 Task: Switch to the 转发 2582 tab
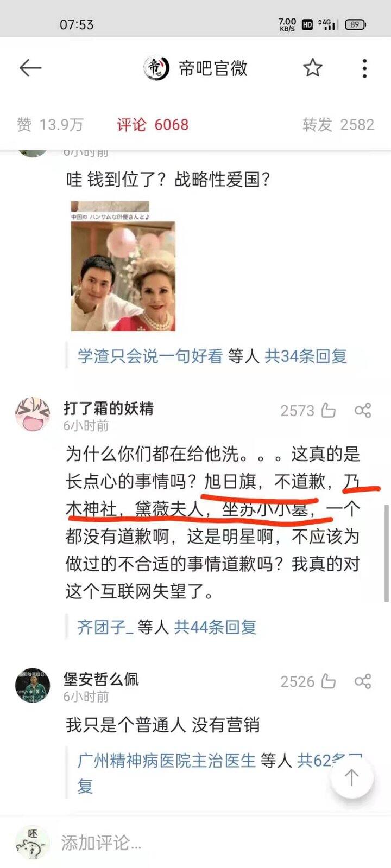pyautogui.click(x=338, y=125)
